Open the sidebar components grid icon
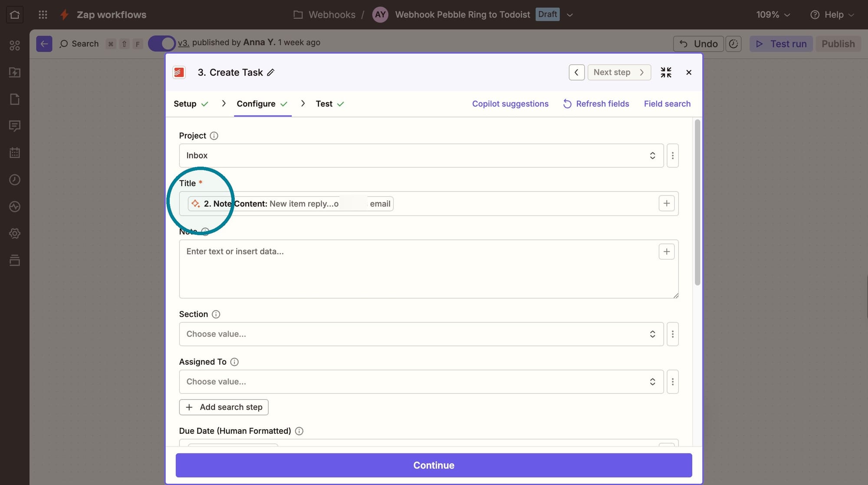The width and height of the screenshot is (868, 485). [x=15, y=46]
